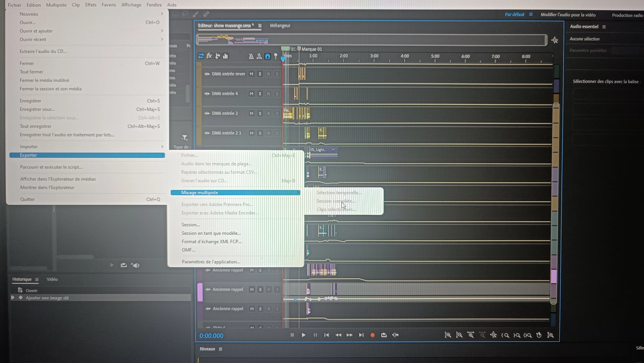This screenshot has width=644, height=363.
Task: Open the Par défaut workspace menu
Action: click(531, 14)
